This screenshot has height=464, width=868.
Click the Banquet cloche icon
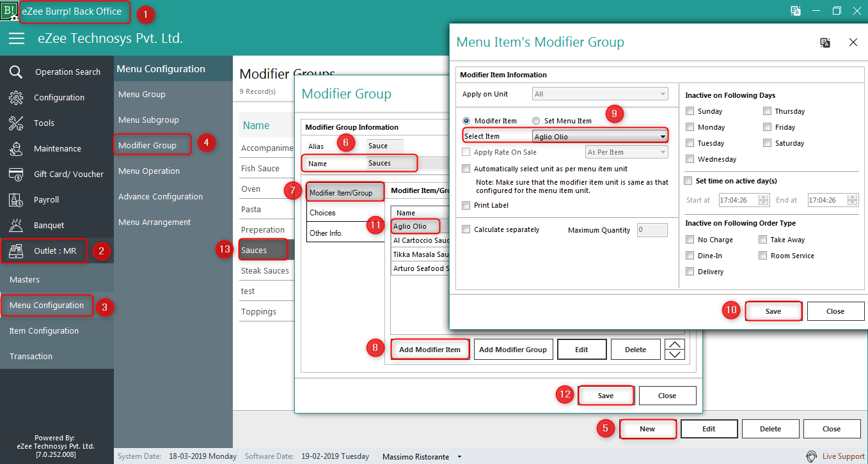16,225
